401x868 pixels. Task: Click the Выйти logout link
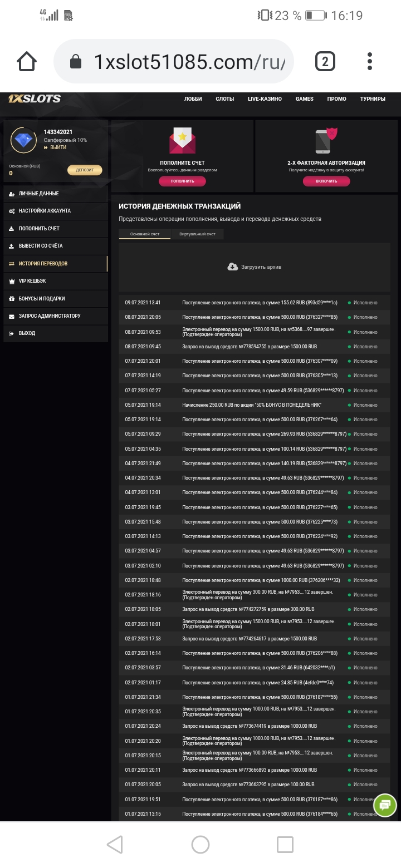click(58, 148)
